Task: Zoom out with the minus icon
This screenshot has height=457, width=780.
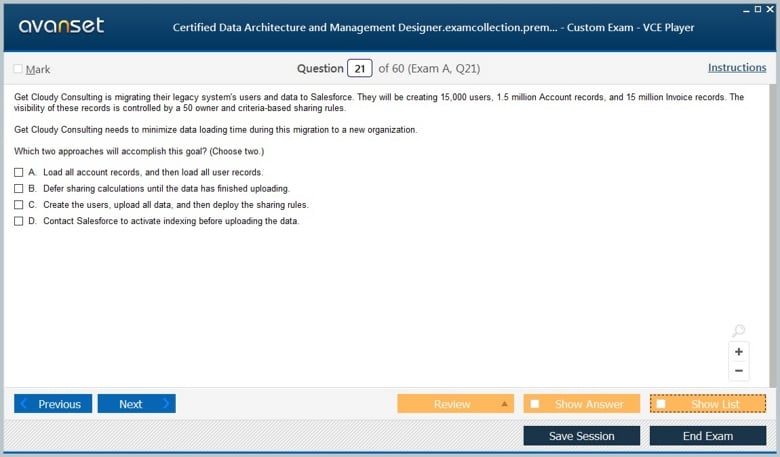Action: [x=738, y=370]
